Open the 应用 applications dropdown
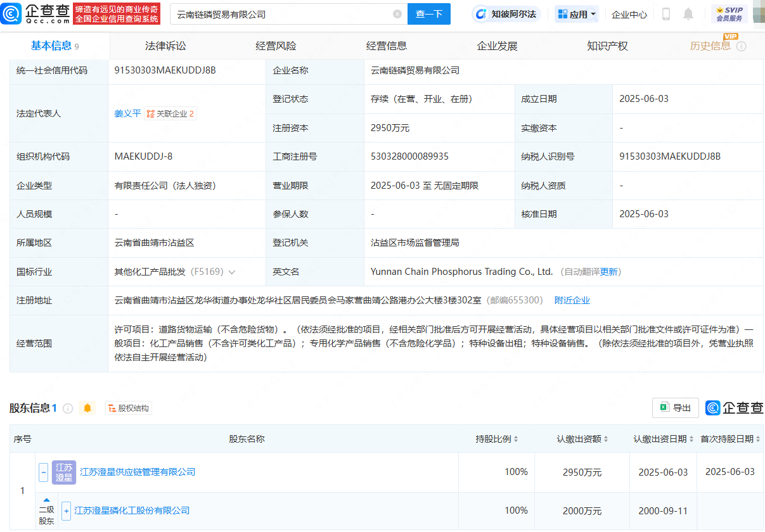Image resolution: width=765 pixels, height=532 pixels. [x=577, y=14]
